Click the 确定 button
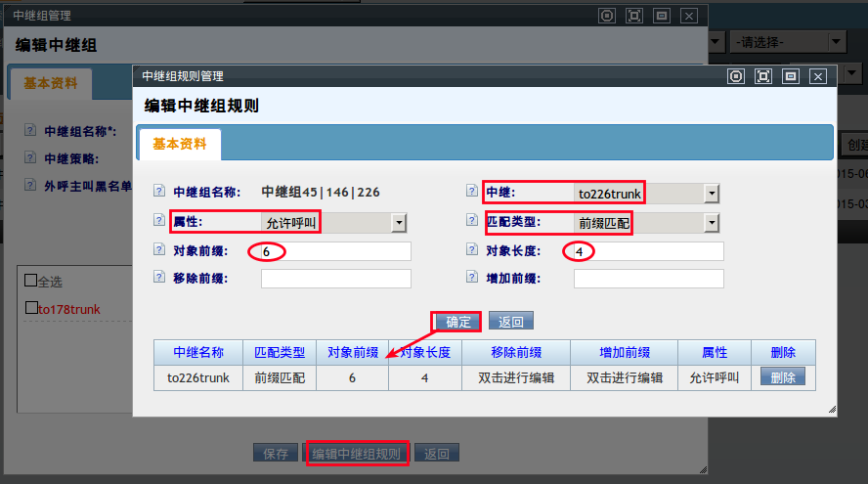The image size is (868, 484). (x=457, y=322)
